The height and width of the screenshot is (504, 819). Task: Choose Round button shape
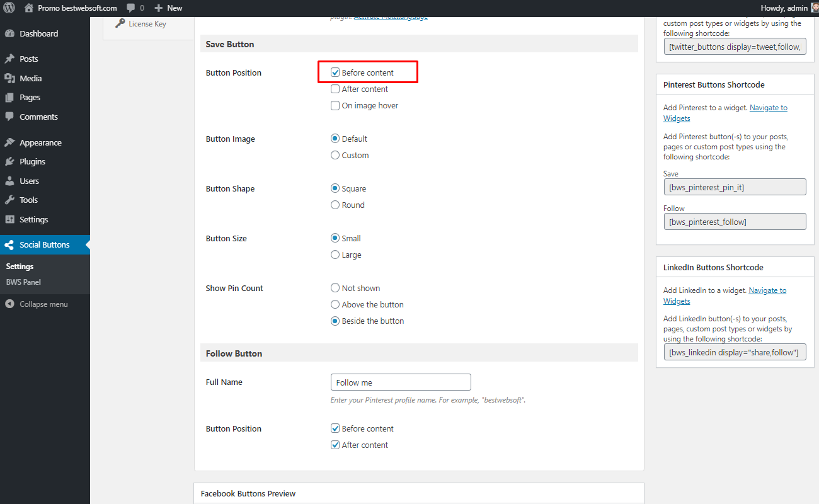click(x=335, y=205)
